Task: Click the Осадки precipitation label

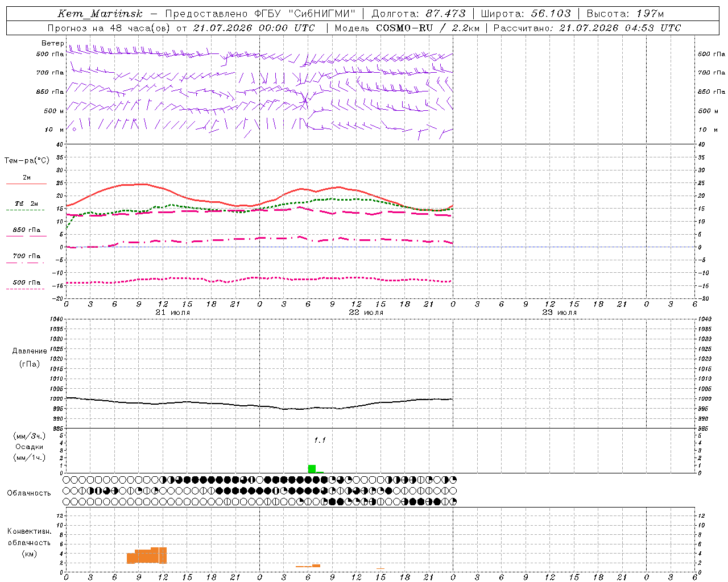Action: click(29, 447)
